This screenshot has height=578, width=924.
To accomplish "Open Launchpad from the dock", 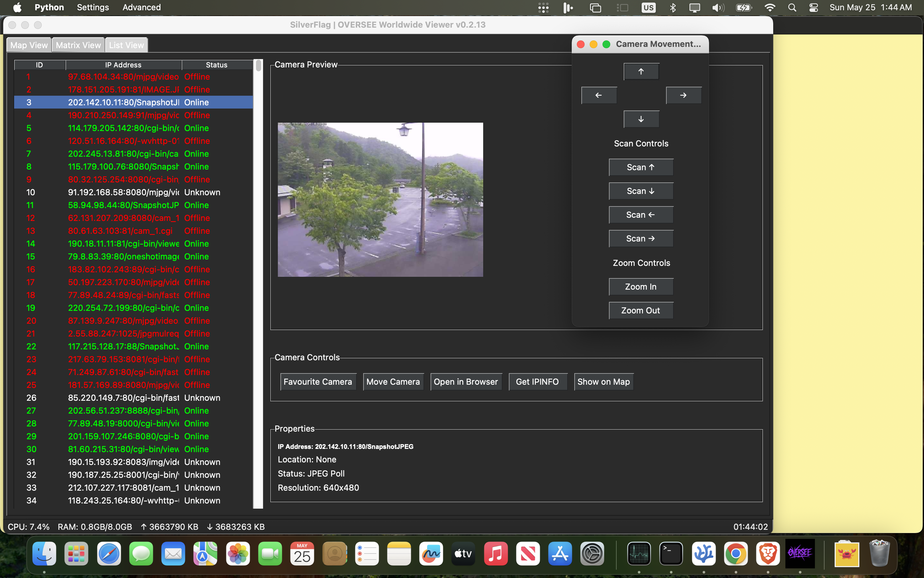I will [x=76, y=554].
